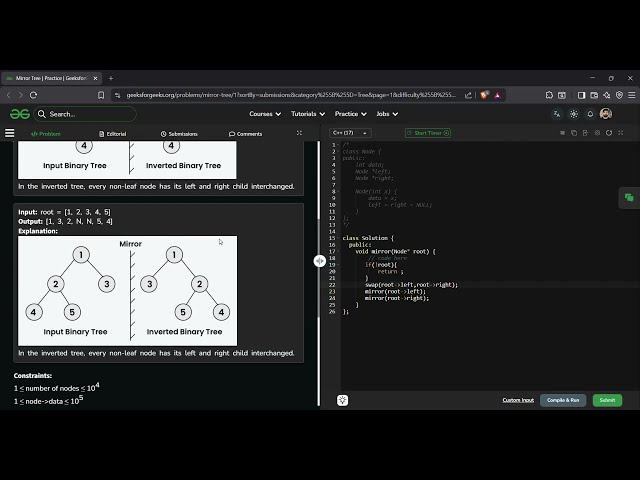Image resolution: width=640 pixels, height=480 pixels.
Task: Click the Compile & Run button
Action: point(563,400)
